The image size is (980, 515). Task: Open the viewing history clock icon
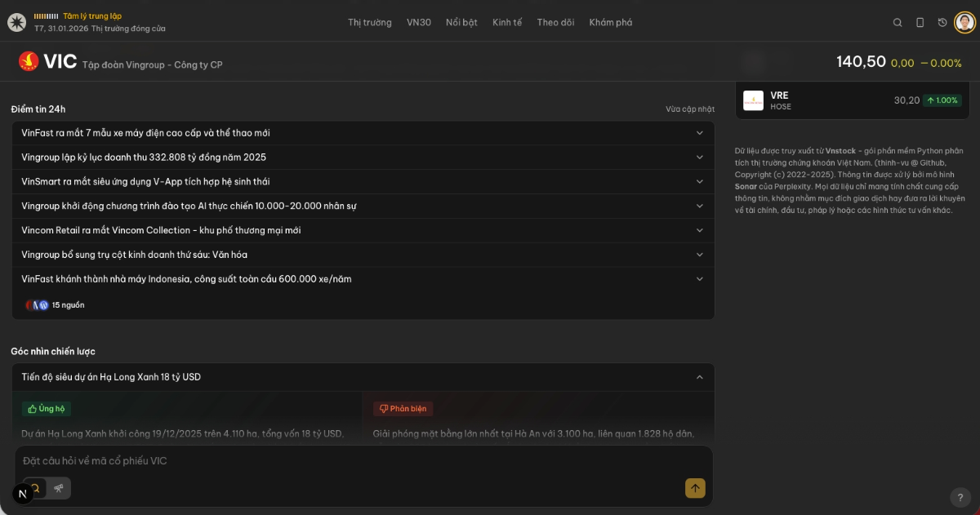942,22
